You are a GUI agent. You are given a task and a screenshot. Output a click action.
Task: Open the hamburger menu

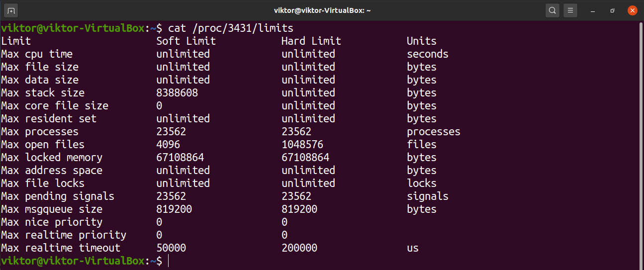point(570,10)
